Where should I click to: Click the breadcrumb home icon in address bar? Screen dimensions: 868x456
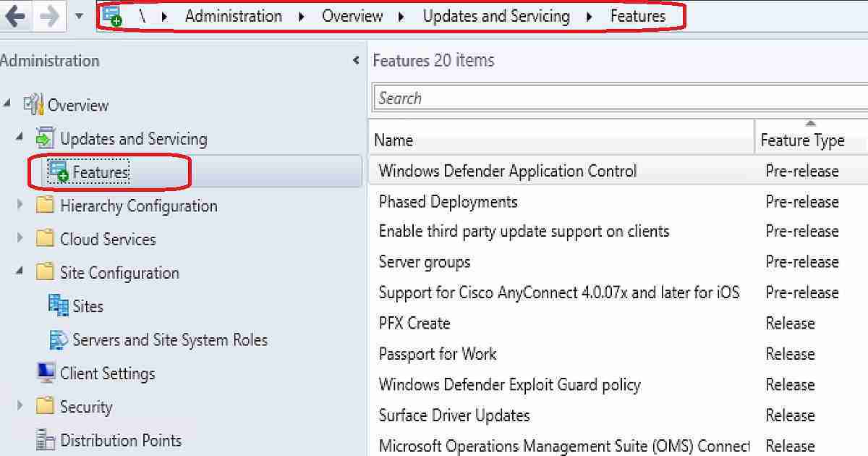(x=112, y=15)
